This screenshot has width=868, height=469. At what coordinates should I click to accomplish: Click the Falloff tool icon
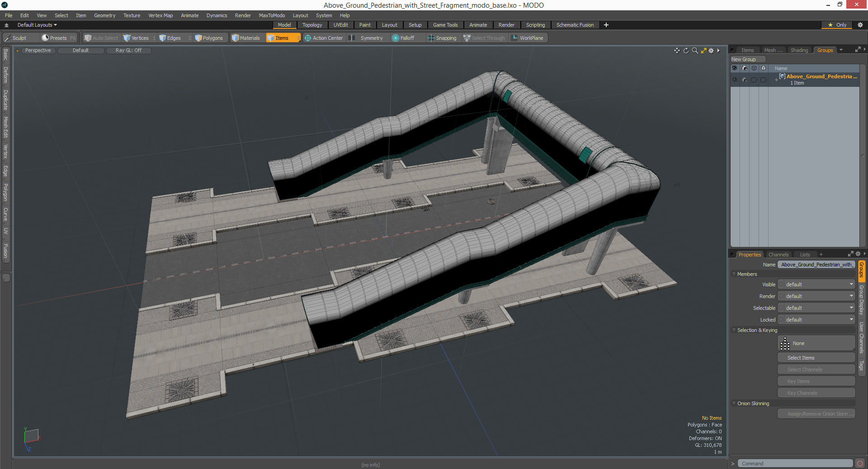click(x=396, y=38)
